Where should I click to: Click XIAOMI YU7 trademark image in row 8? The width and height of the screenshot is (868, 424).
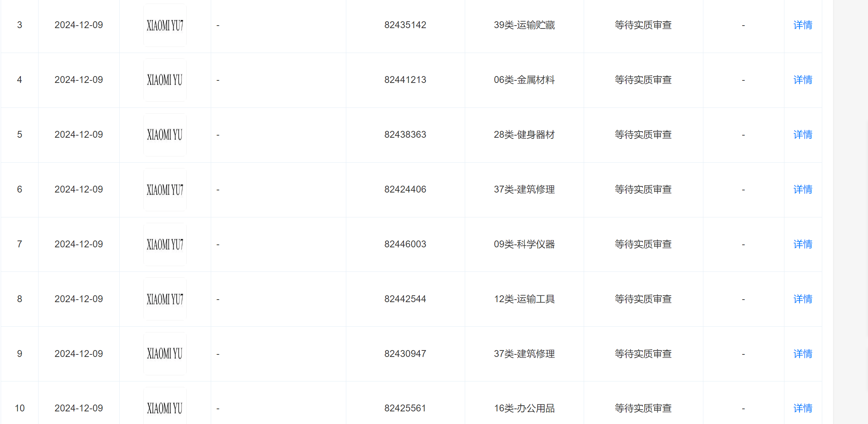[165, 299]
